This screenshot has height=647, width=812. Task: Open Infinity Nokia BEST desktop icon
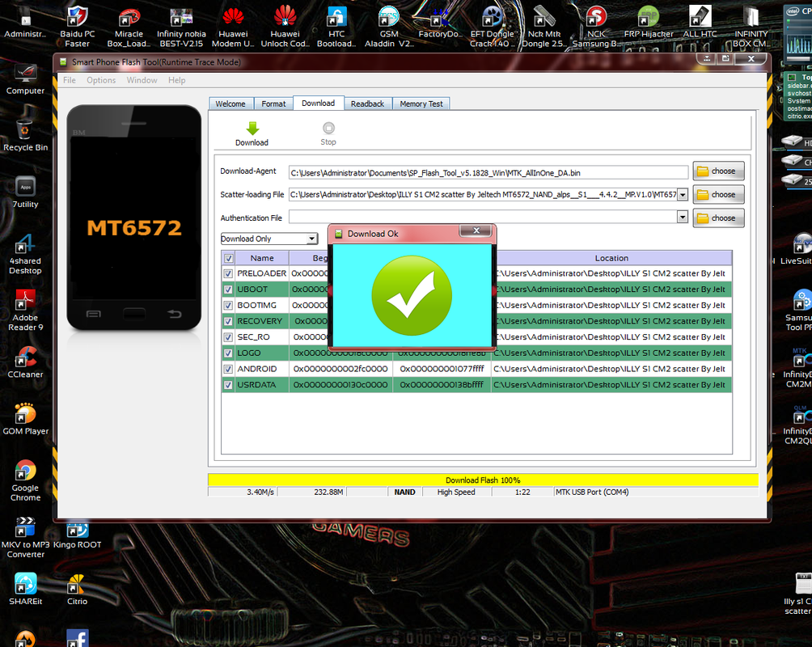tap(181, 26)
